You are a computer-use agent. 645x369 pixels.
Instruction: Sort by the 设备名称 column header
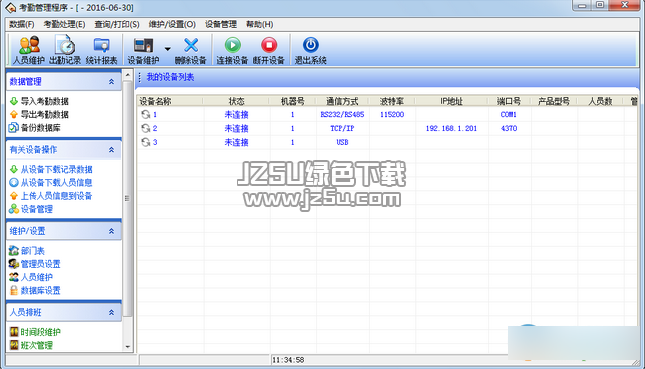pyautogui.click(x=170, y=101)
